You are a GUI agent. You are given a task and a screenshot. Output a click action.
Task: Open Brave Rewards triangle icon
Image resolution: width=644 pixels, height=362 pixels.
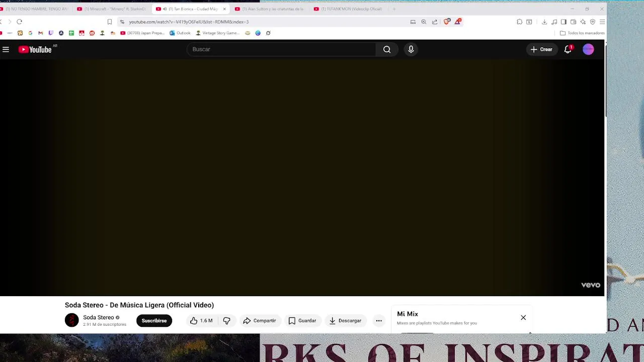458,22
